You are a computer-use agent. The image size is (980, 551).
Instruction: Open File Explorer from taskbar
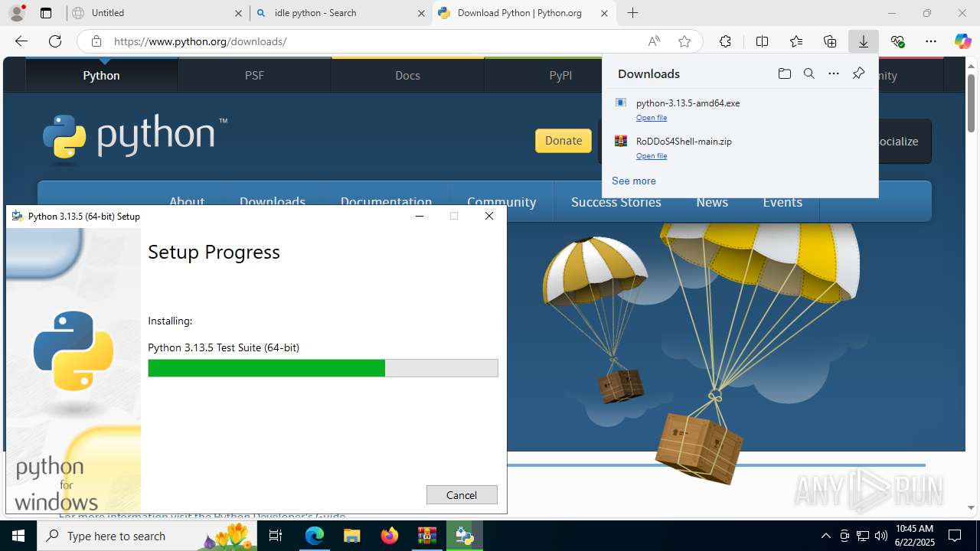pos(352,536)
